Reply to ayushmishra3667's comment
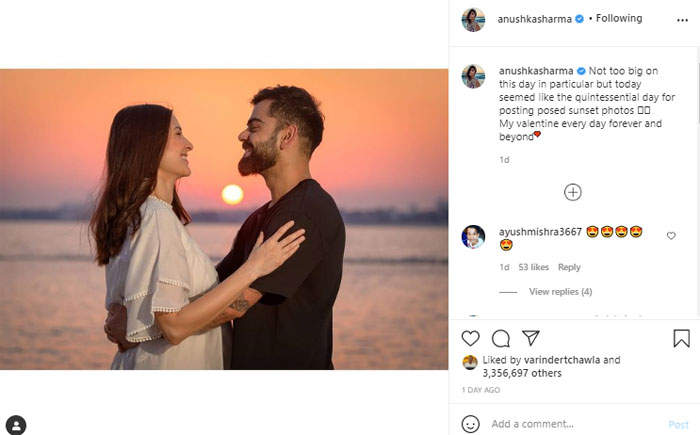This screenshot has height=435, width=700. (x=569, y=267)
